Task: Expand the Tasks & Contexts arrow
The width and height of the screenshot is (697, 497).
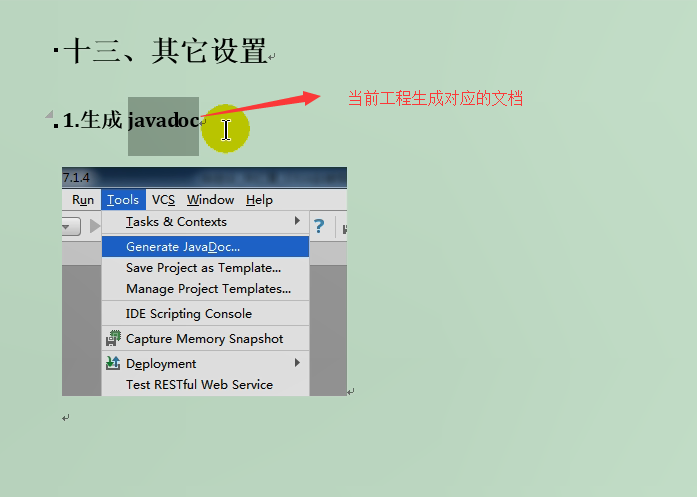Action: click(297, 221)
